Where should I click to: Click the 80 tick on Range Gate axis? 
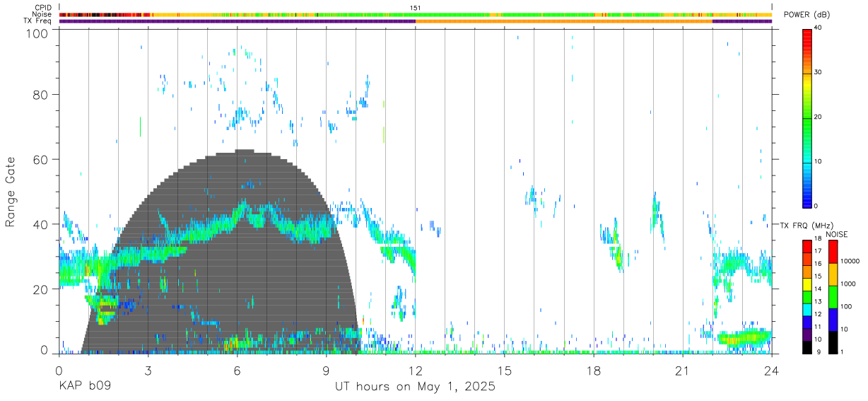41,94
